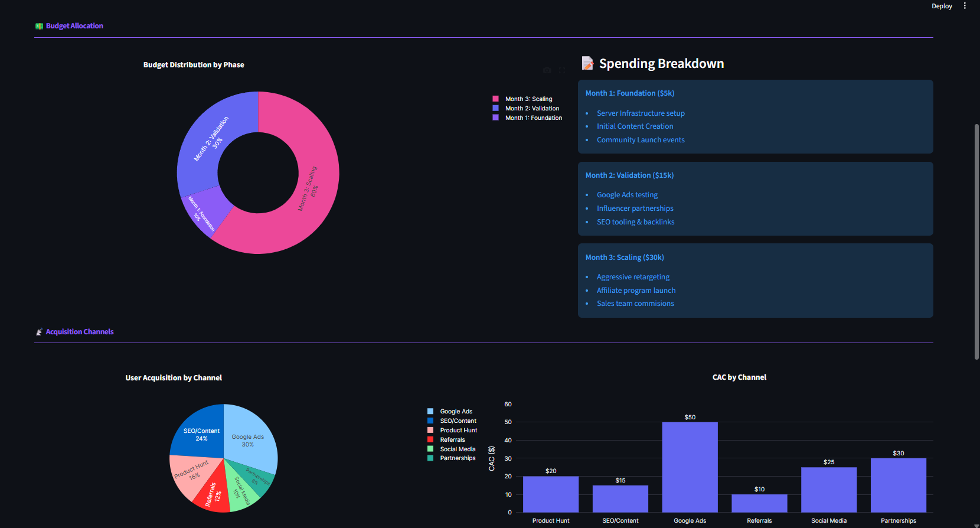Hide Google Ads in channel legend
The image size is (980, 528).
click(456, 412)
